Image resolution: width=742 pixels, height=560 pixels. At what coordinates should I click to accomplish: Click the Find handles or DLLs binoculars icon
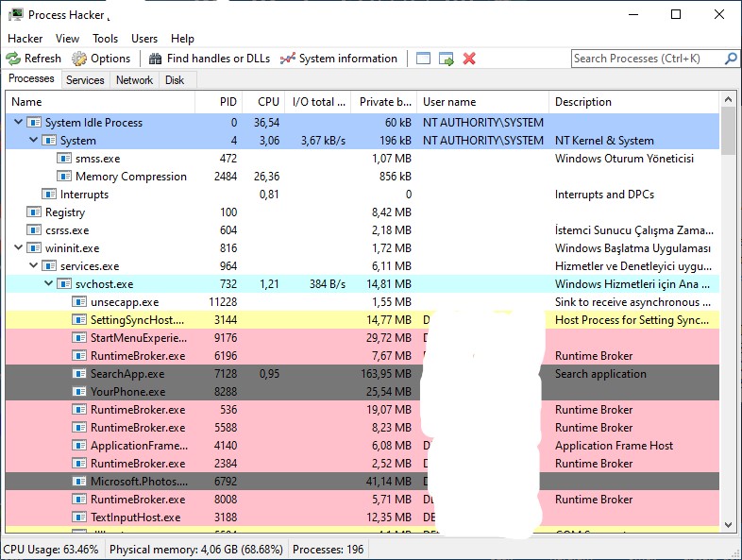point(155,59)
